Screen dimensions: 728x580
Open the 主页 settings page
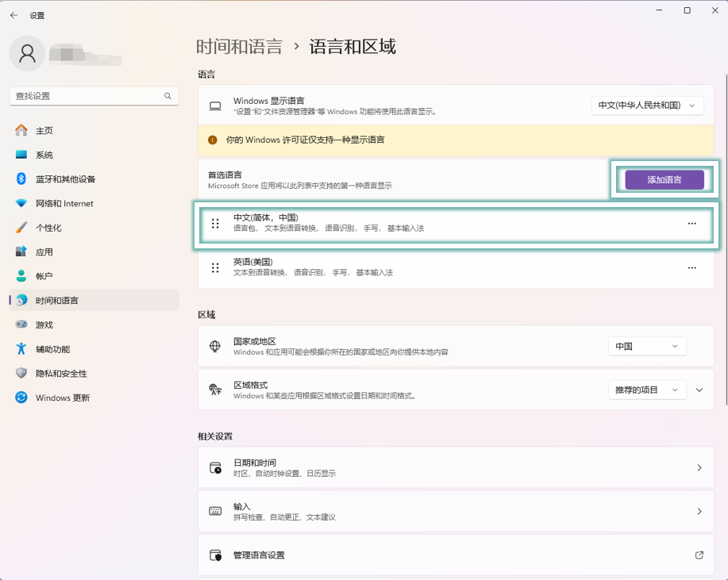(94, 130)
